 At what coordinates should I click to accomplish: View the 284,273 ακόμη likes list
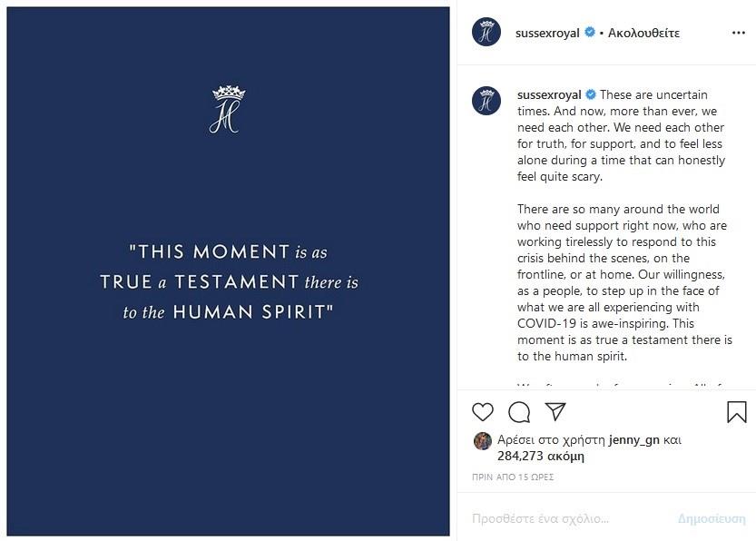click(x=541, y=456)
